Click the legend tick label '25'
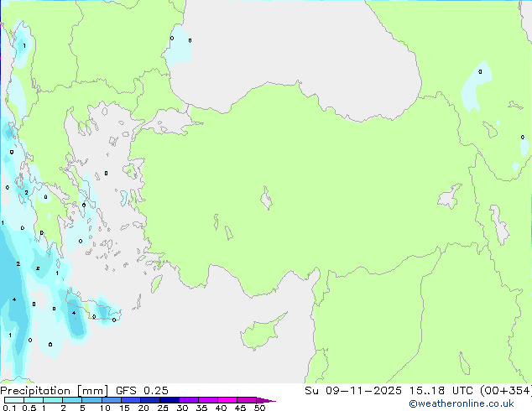This screenshot has height=411, width=532. click(x=163, y=408)
